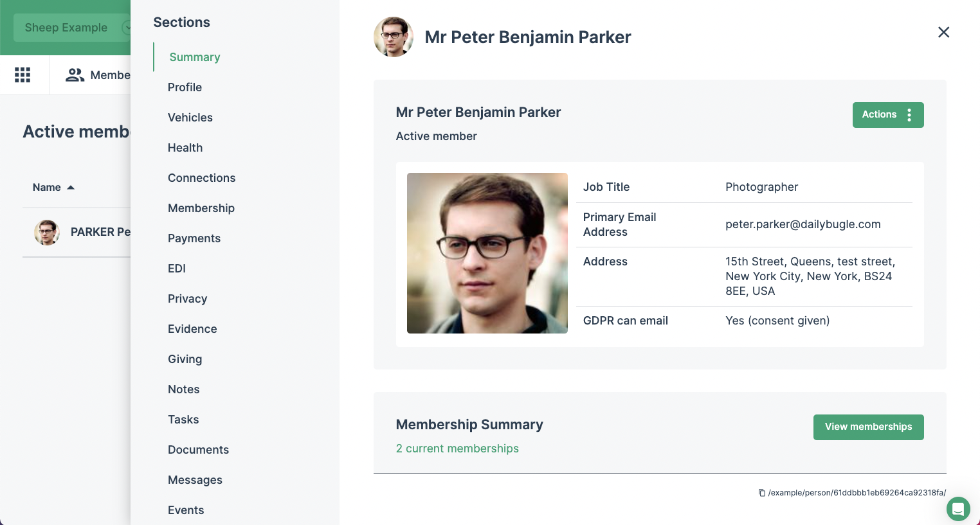Open the 2 current memberships link

coord(457,448)
